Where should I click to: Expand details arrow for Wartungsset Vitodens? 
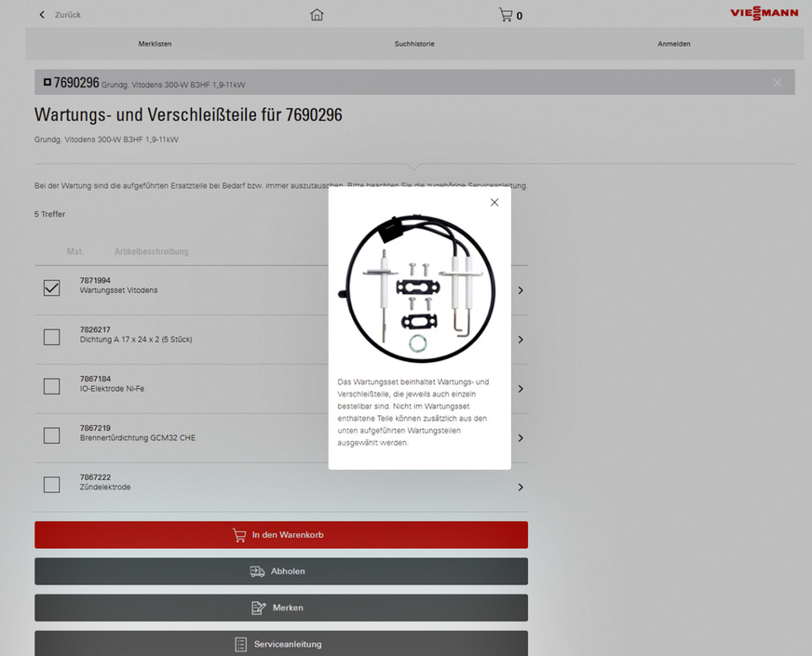(521, 290)
